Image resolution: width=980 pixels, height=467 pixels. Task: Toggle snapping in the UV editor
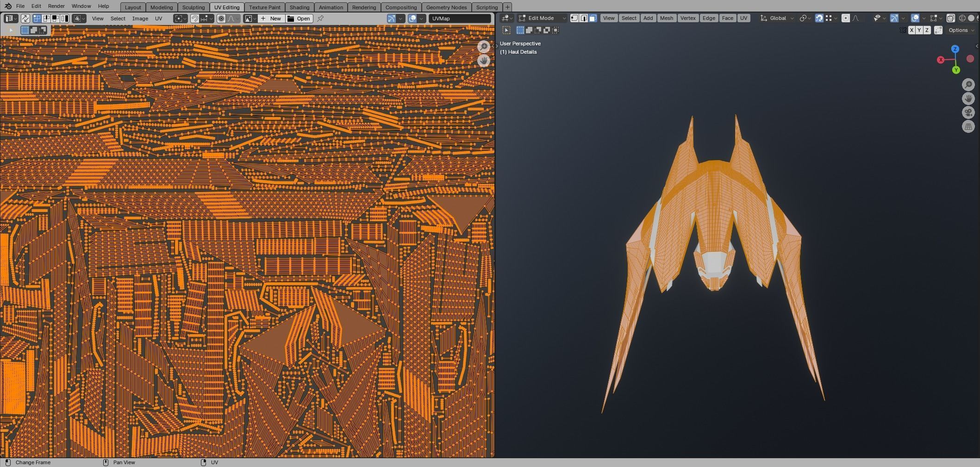195,19
